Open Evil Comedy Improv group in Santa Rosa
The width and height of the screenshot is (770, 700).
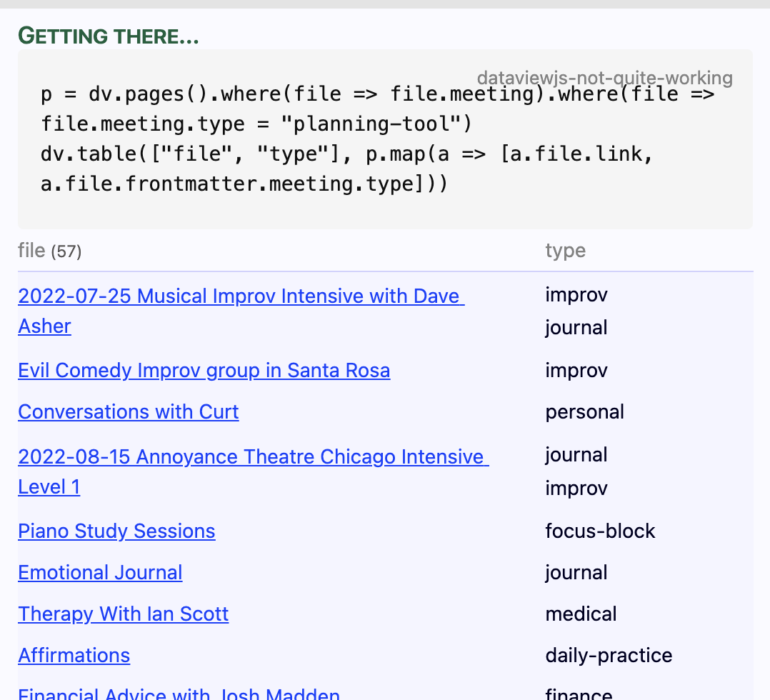pyautogui.click(x=204, y=371)
